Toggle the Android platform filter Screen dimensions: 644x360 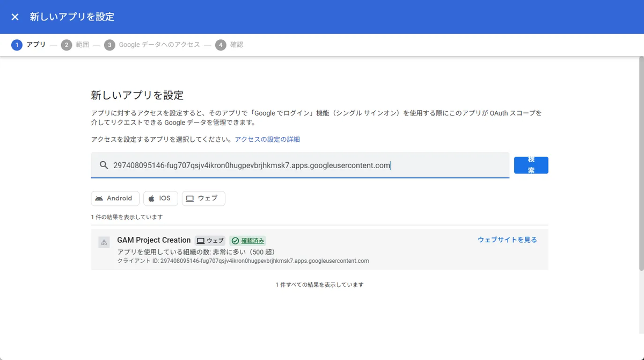[115, 198]
